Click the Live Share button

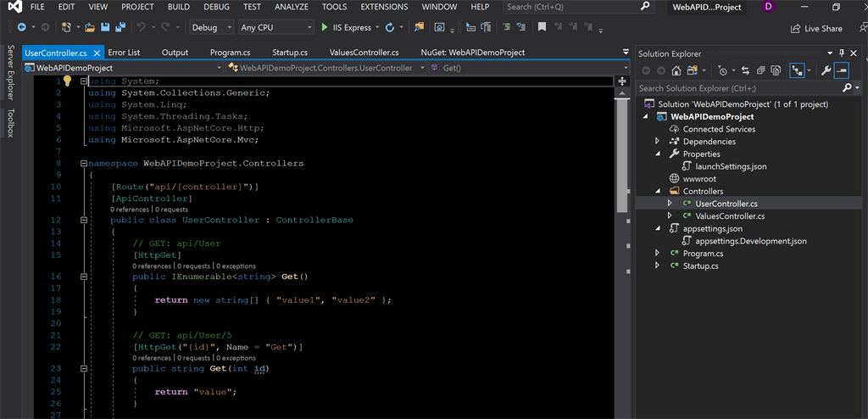(x=816, y=28)
